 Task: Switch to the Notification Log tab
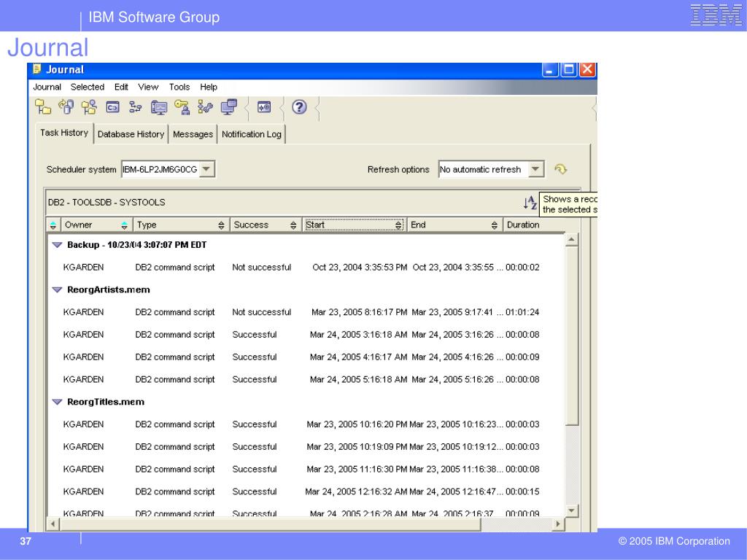click(x=251, y=134)
